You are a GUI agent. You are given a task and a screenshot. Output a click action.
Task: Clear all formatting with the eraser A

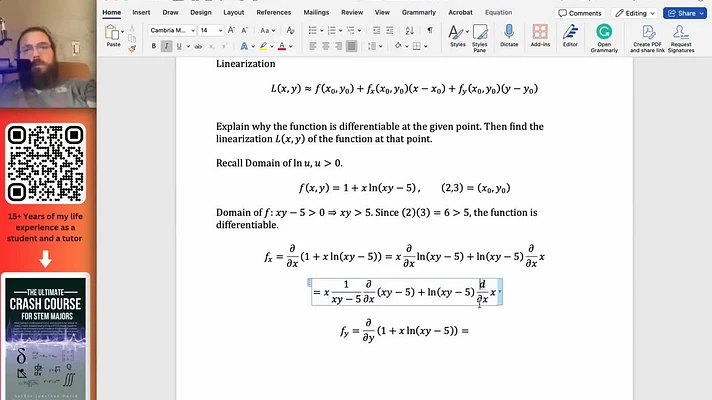(290, 30)
